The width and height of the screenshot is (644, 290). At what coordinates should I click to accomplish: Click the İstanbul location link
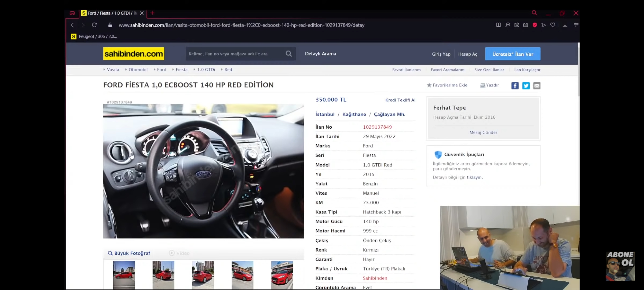click(325, 114)
